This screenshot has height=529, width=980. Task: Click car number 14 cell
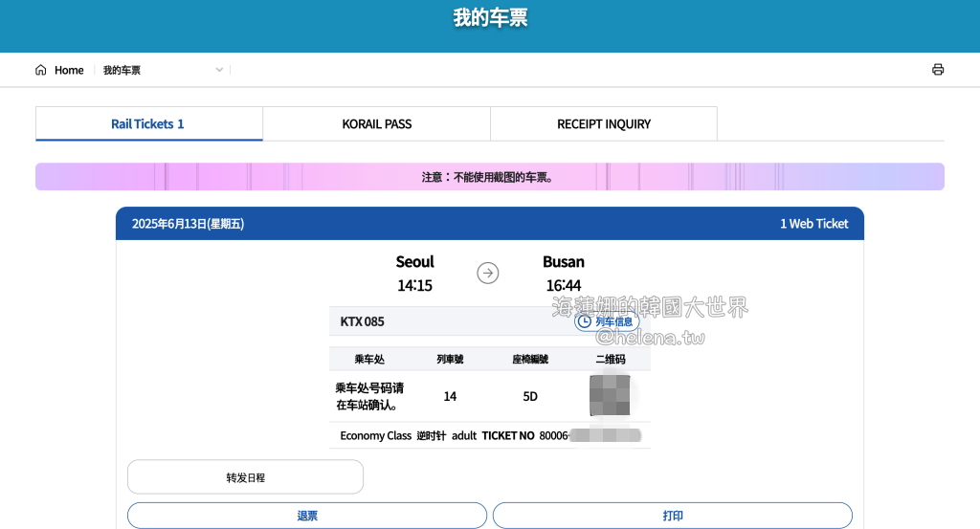(x=450, y=397)
